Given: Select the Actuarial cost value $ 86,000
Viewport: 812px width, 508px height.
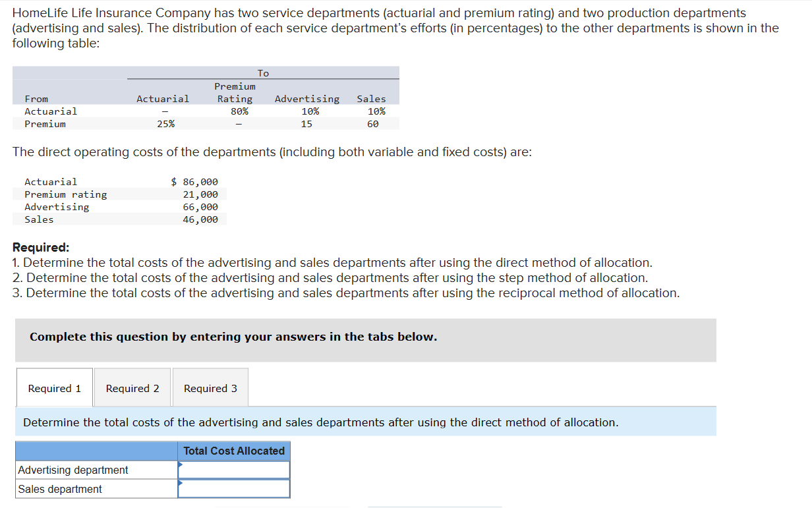Looking at the screenshot, I should pos(194,182).
